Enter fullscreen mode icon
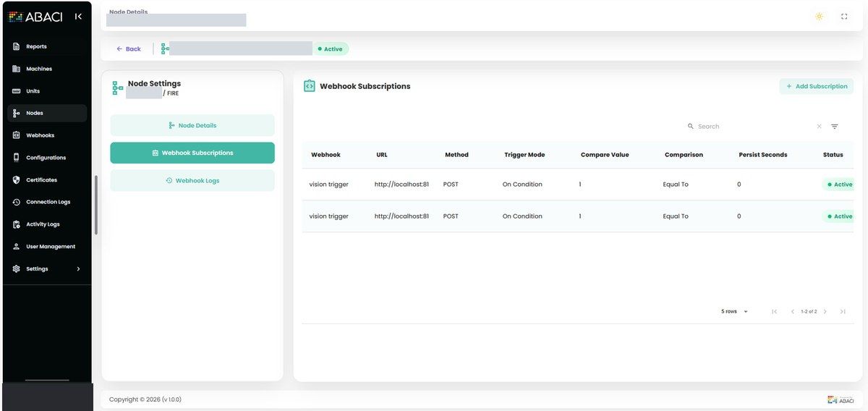 [844, 17]
